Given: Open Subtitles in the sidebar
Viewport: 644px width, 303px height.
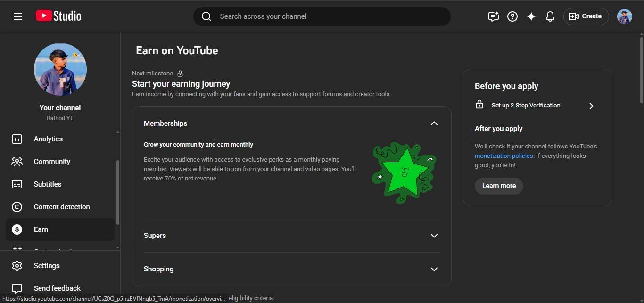Looking at the screenshot, I should (48, 184).
